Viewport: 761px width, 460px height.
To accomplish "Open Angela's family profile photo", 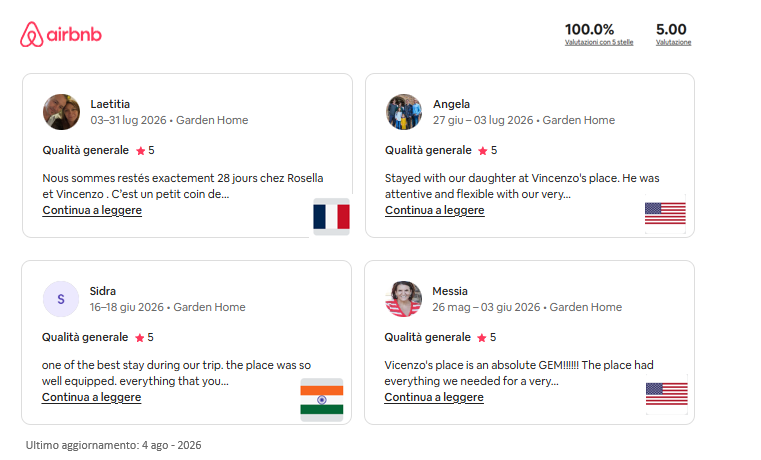I will point(404,112).
